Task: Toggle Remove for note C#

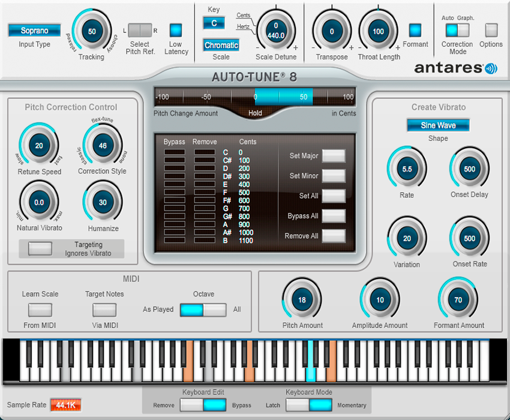Action: tap(205, 160)
